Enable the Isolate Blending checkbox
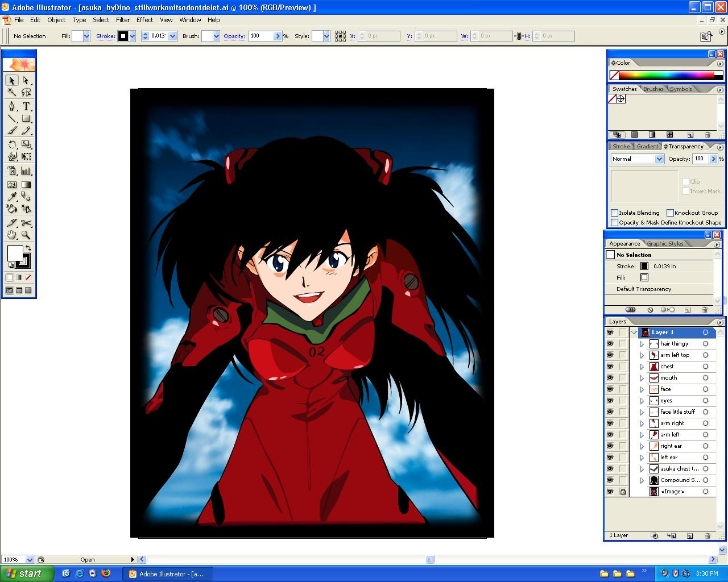728x582 pixels. pyautogui.click(x=614, y=213)
